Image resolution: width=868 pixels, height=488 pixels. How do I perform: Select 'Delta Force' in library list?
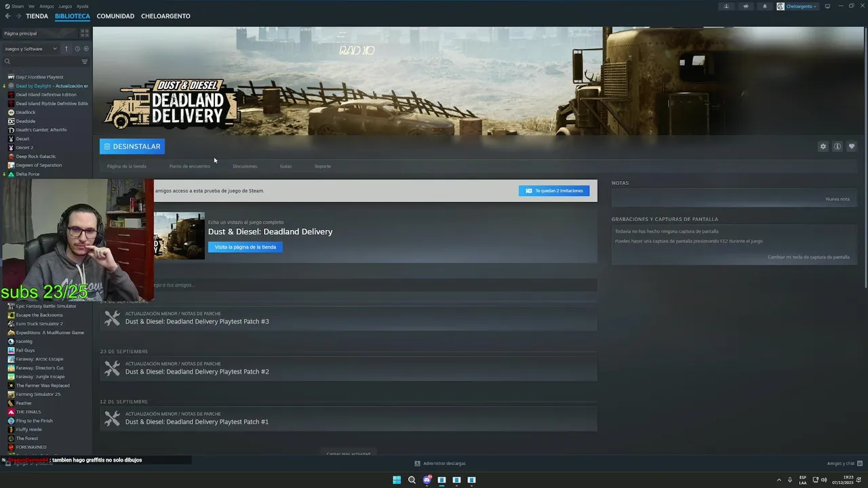click(x=28, y=174)
